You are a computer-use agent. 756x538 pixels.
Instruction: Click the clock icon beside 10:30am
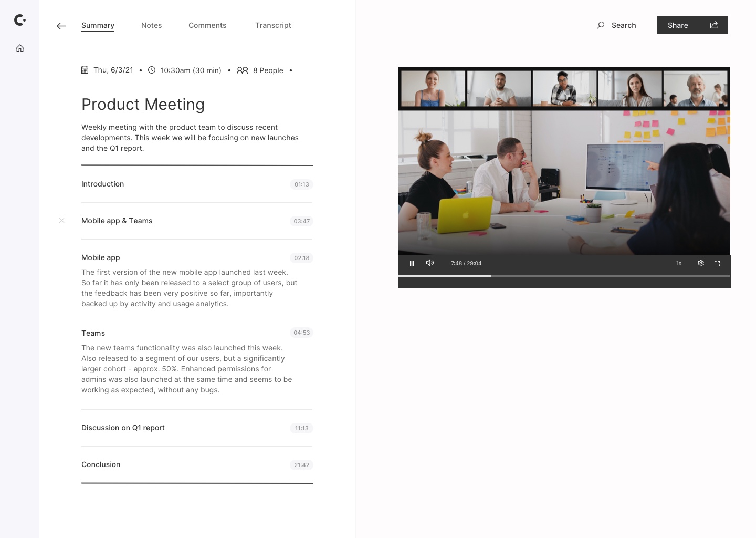coord(152,70)
